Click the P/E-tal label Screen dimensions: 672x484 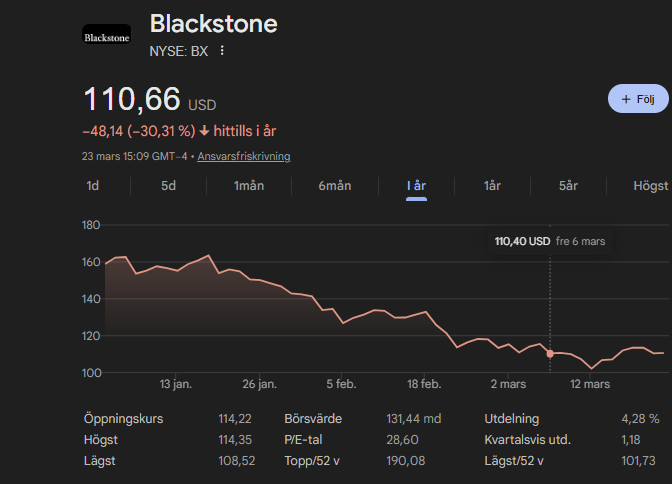tap(303, 440)
